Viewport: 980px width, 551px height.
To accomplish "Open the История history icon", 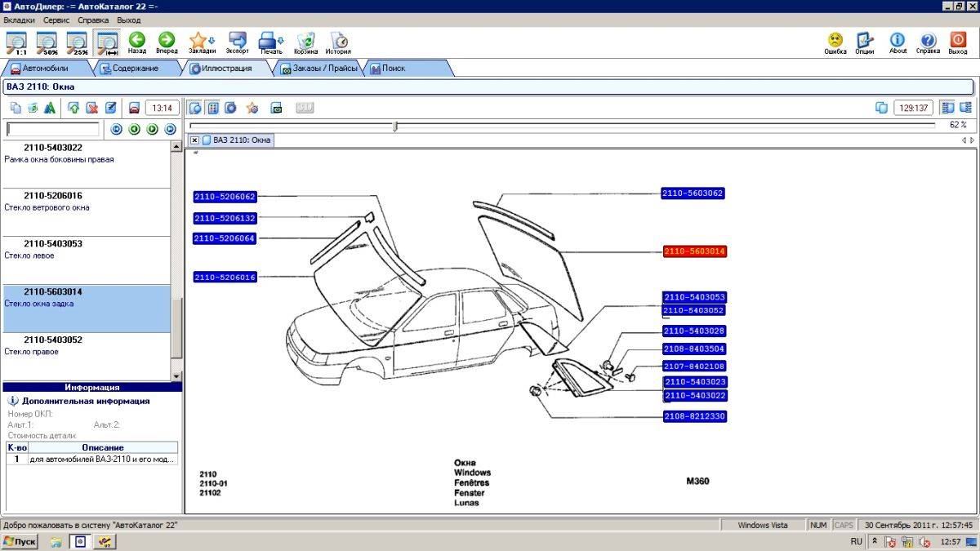I will [x=339, y=42].
